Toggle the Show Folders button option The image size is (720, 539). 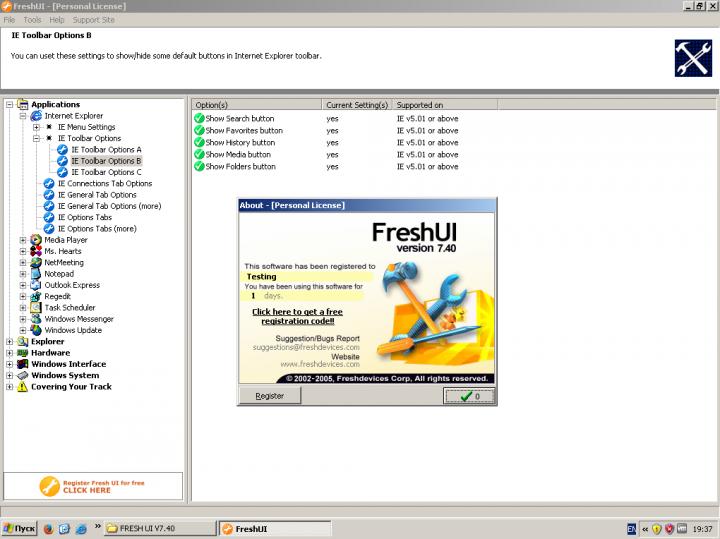point(199,167)
